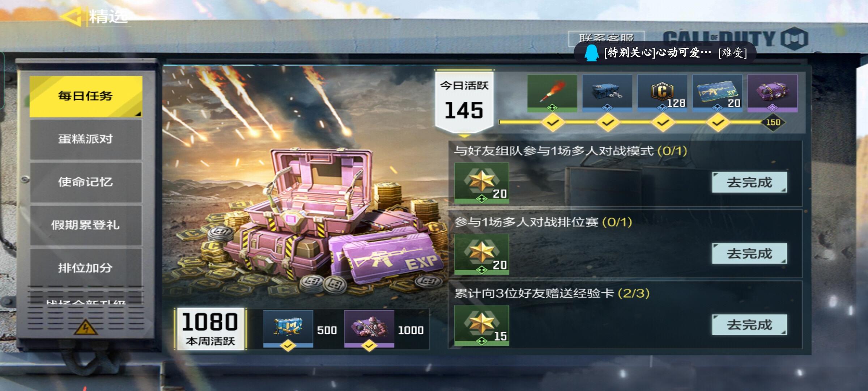Click 去完成 for friend team mission
Screen dimensions: 868x391
pyautogui.click(x=749, y=182)
